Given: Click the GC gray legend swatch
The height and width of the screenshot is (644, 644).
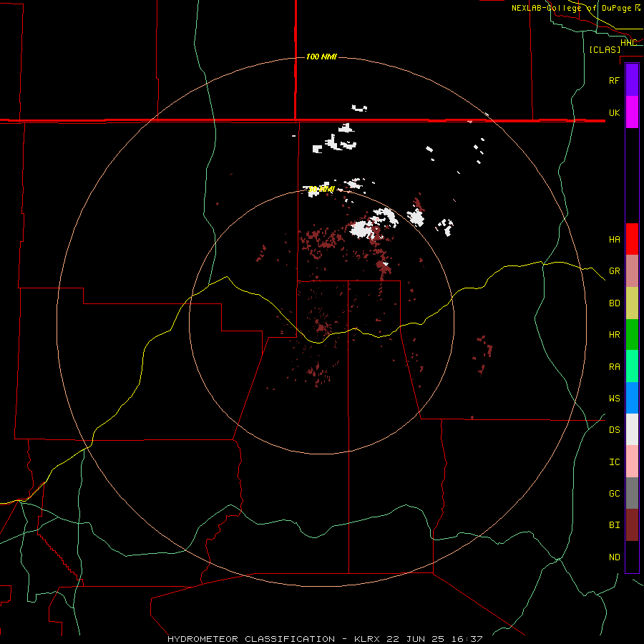Looking at the screenshot, I should point(632,493).
